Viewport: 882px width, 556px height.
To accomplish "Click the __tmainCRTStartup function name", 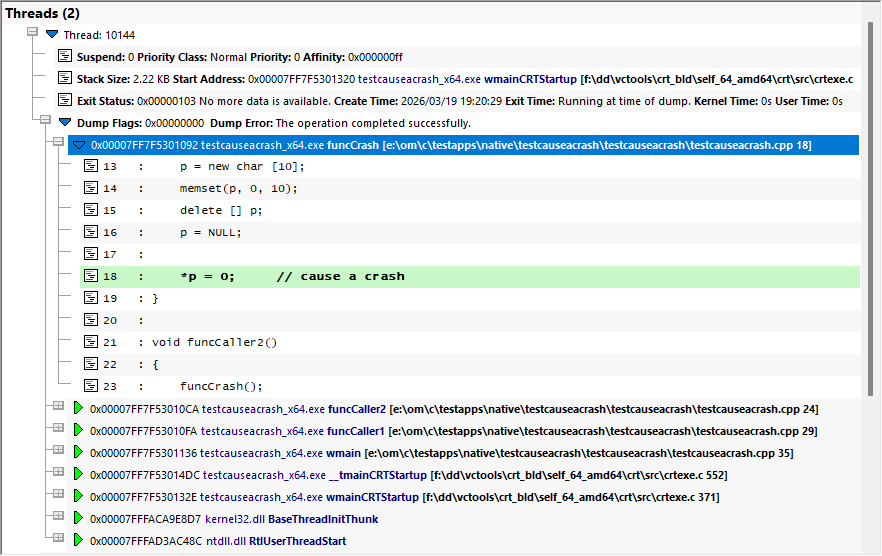I will [x=377, y=475].
